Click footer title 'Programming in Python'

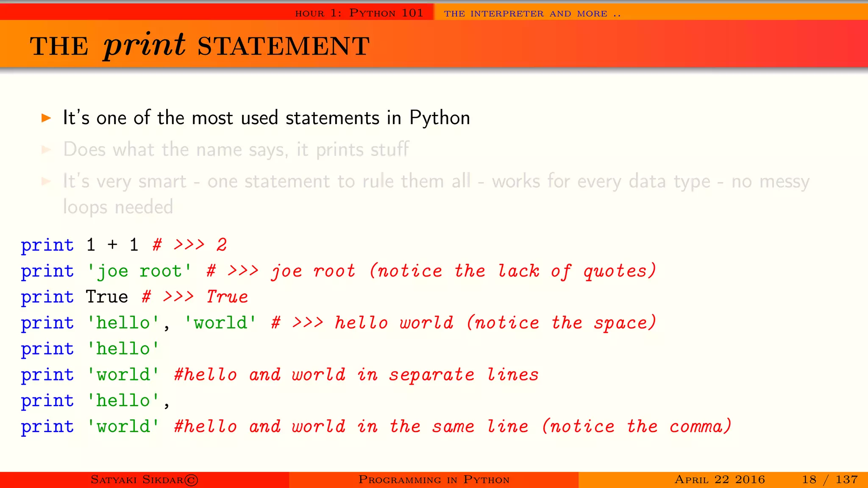pos(434,480)
